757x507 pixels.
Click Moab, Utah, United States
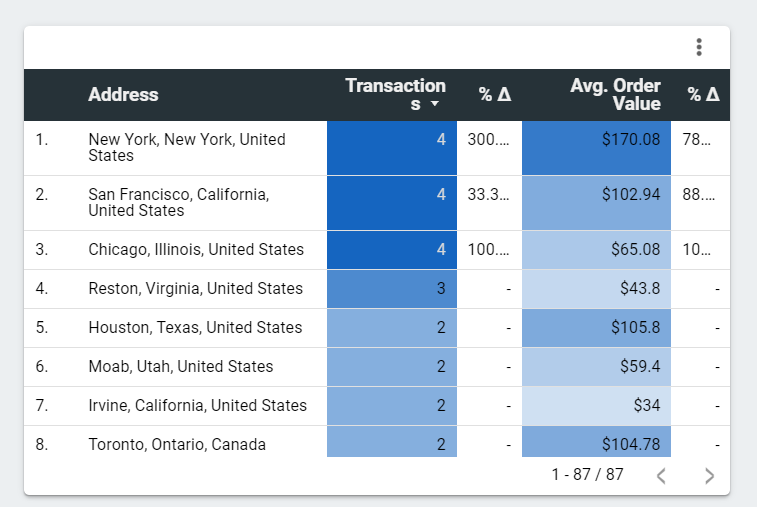point(181,367)
